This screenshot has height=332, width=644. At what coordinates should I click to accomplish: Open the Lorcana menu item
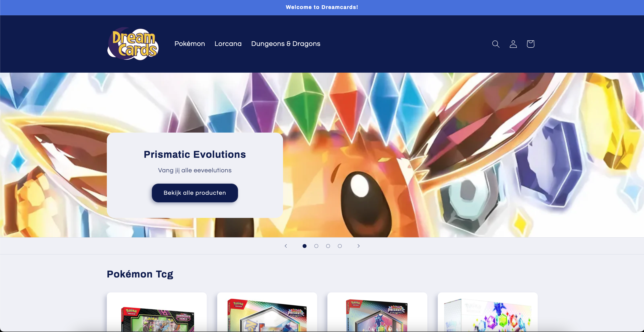228,44
